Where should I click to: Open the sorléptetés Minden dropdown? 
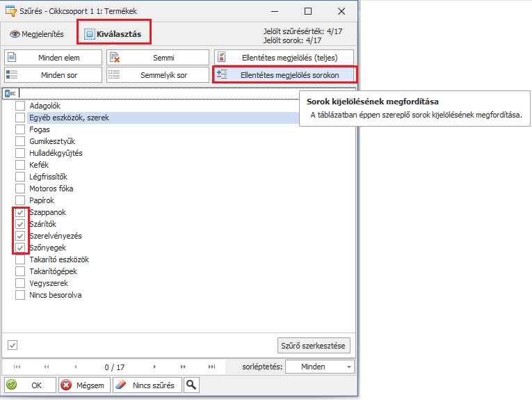coord(319,367)
